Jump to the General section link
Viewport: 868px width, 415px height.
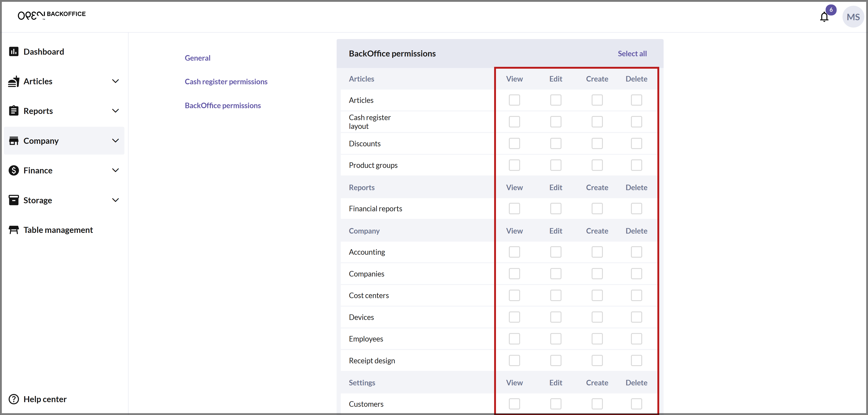click(x=198, y=58)
